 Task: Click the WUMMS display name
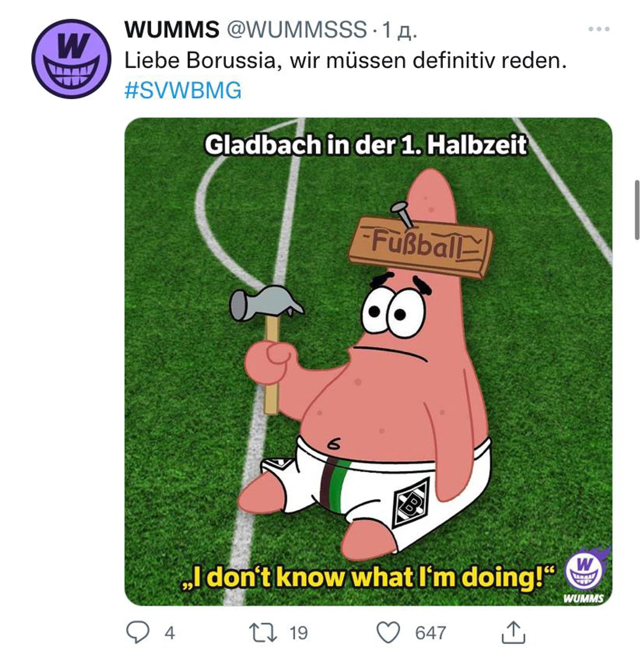[x=172, y=30]
